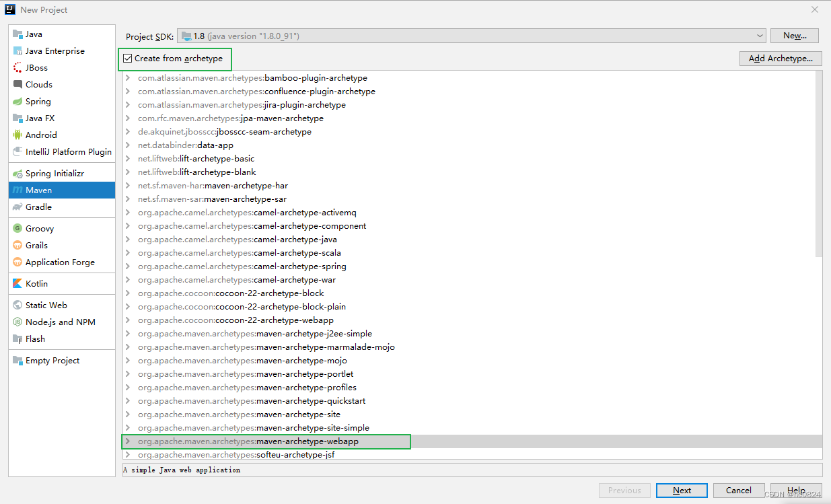Expand bamboo-plugin-archetype row

pos(127,78)
